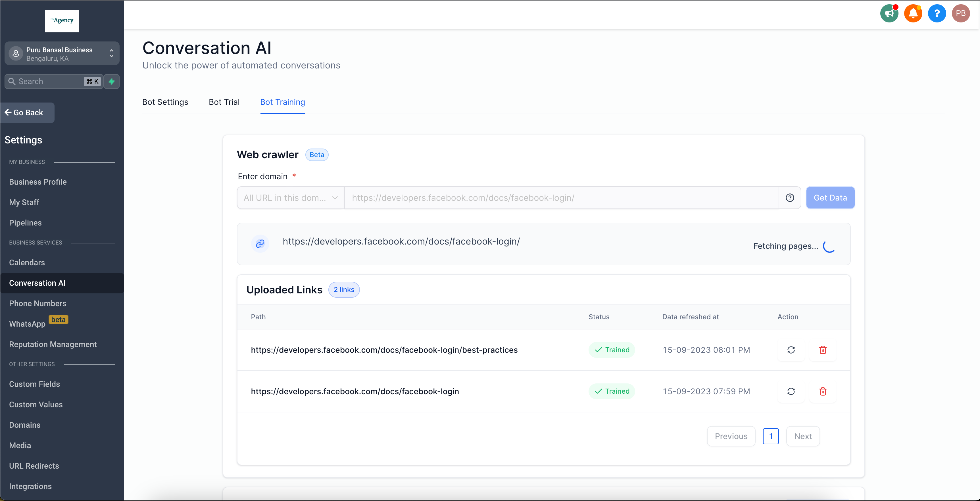Go to the Next page of links
The width and height of the screenshot is (980, 501).
pyautogui.click(x=803, y=436)
